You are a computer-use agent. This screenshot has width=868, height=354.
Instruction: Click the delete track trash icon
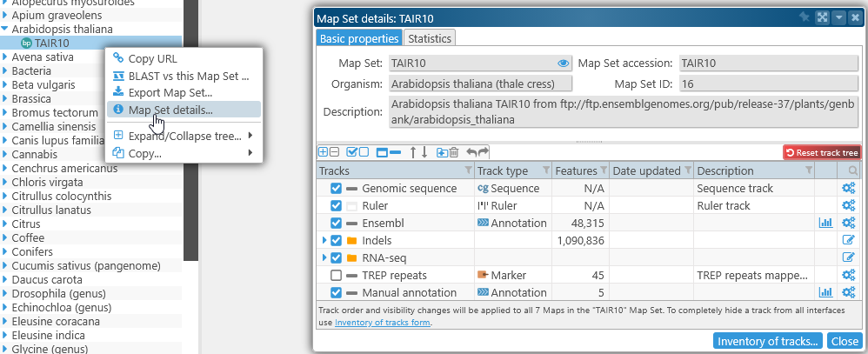pyautogui.click(x=453, y=152)
